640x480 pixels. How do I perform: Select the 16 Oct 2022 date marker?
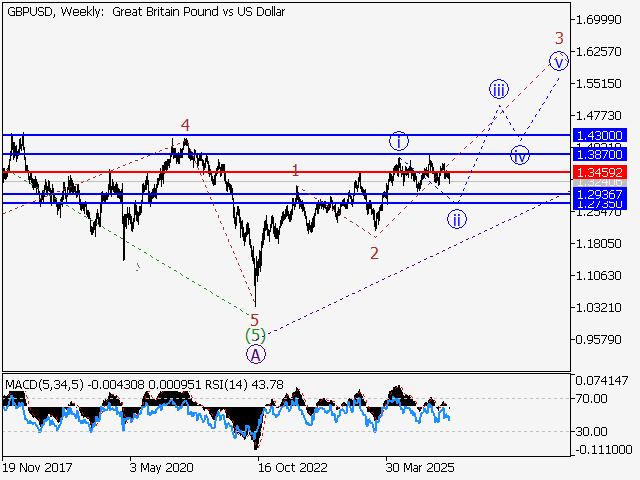(293, 467)
